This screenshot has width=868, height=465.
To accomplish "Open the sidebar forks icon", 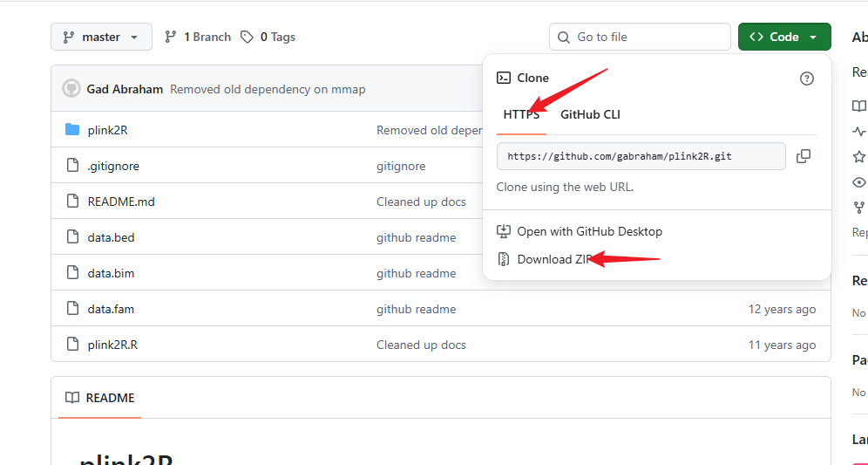I will [x=859, y=208].
